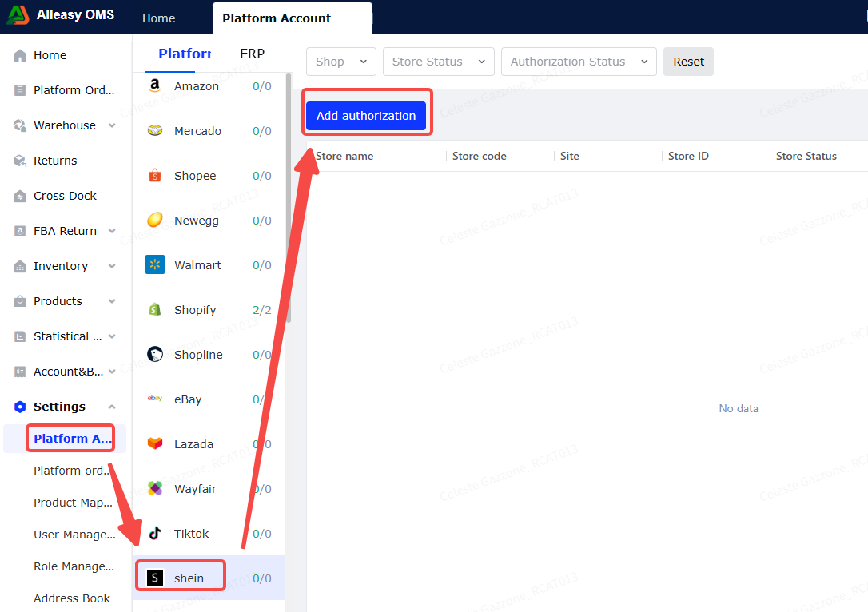This screenshot has height=612, width=868.
Task: Switch to the ERP tab
Action: tap(252, 54)
